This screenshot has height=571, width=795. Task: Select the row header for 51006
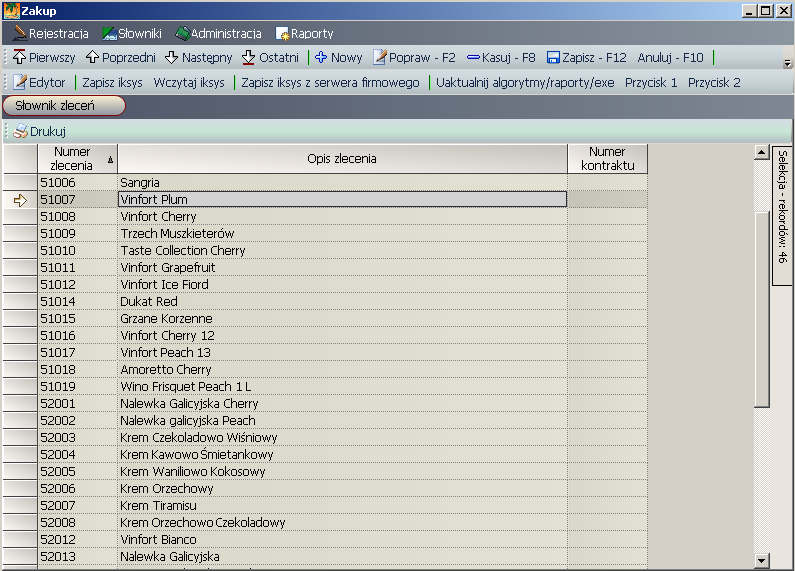pyautogui.click(x=20, y=182)
